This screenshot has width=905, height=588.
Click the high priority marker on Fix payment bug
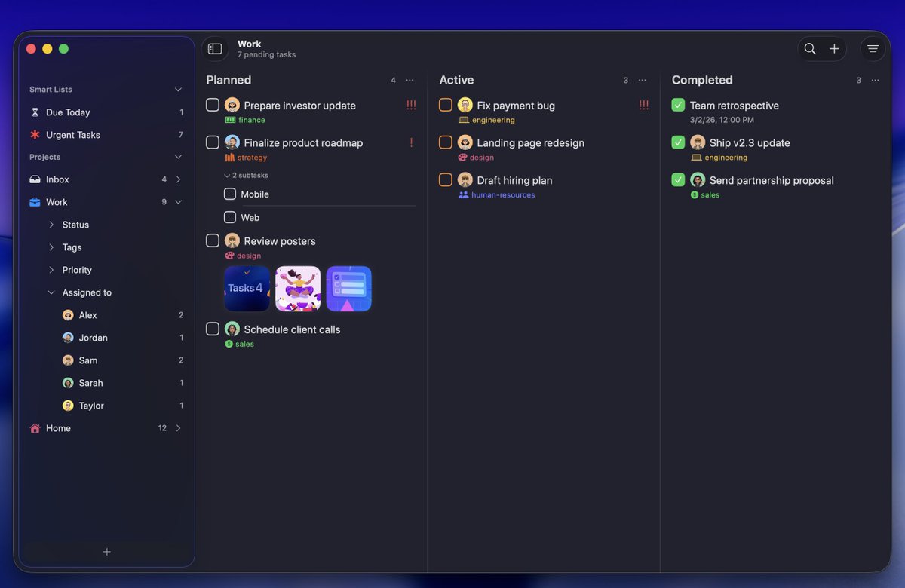click(x=643, y=106)
